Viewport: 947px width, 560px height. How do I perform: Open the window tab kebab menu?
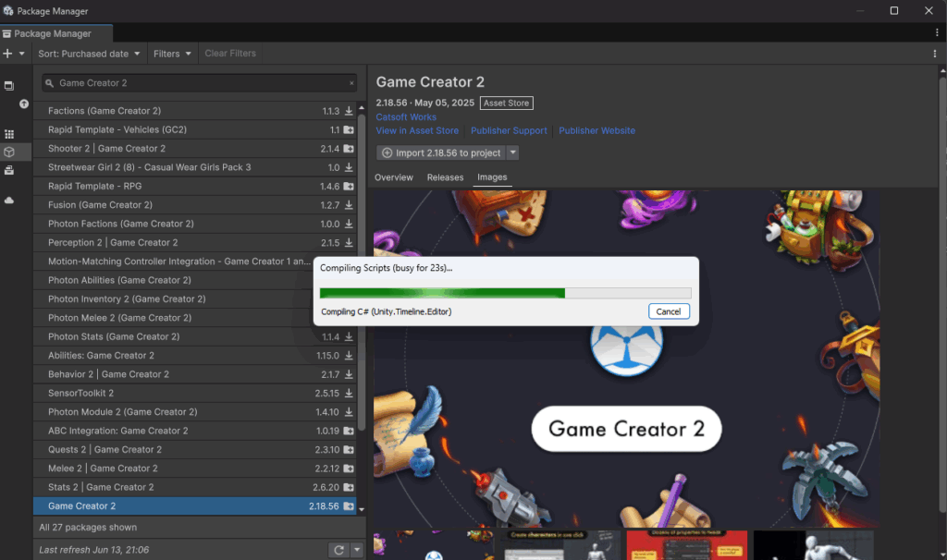pos(937,32)
